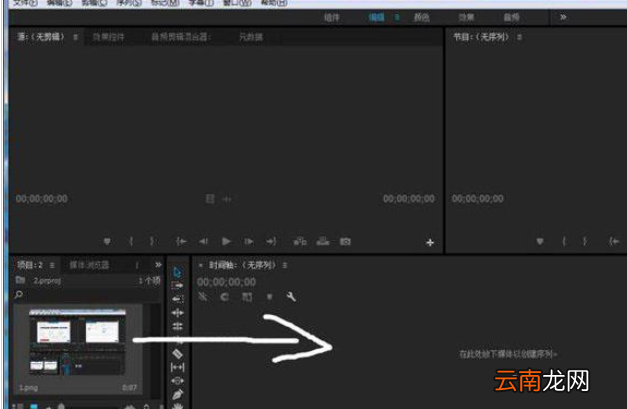Switch to 元数据 tab
Screen dimensions: 627x409
[251, 37]
